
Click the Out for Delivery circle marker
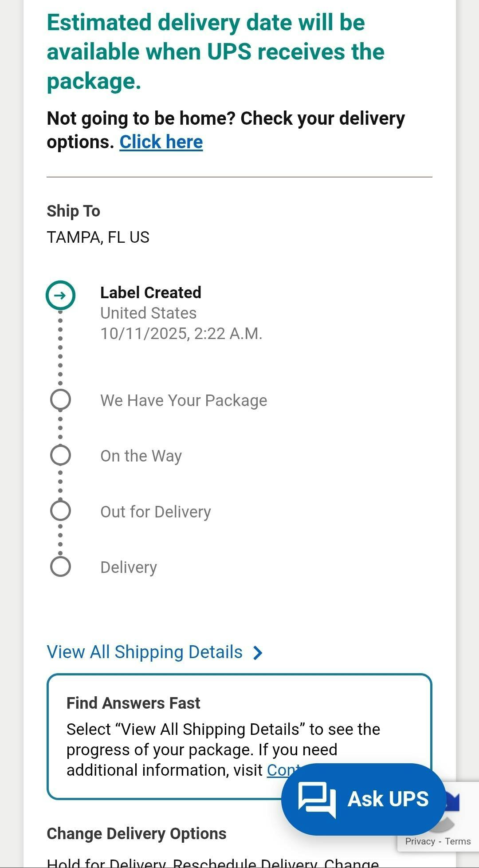coord(61,511)
